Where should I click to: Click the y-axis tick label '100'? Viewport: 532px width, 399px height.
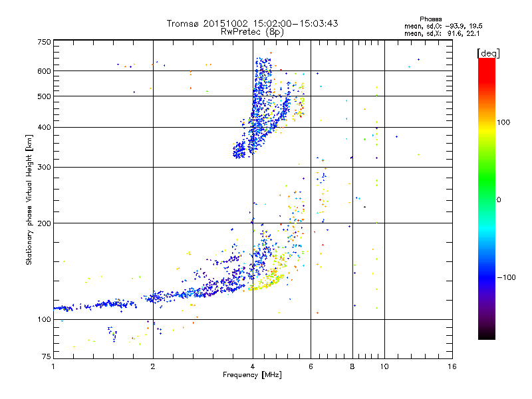[44, 320]
